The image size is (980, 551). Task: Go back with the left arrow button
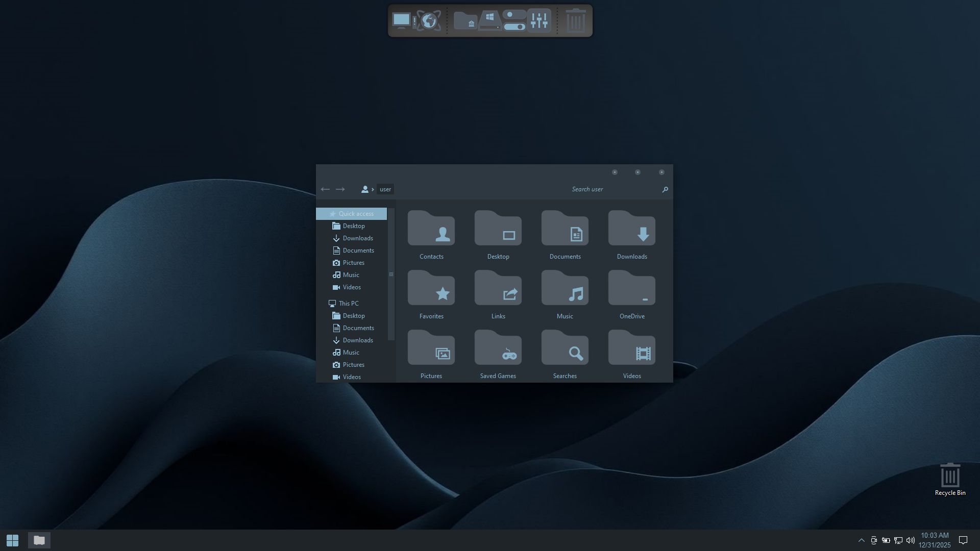325,189
